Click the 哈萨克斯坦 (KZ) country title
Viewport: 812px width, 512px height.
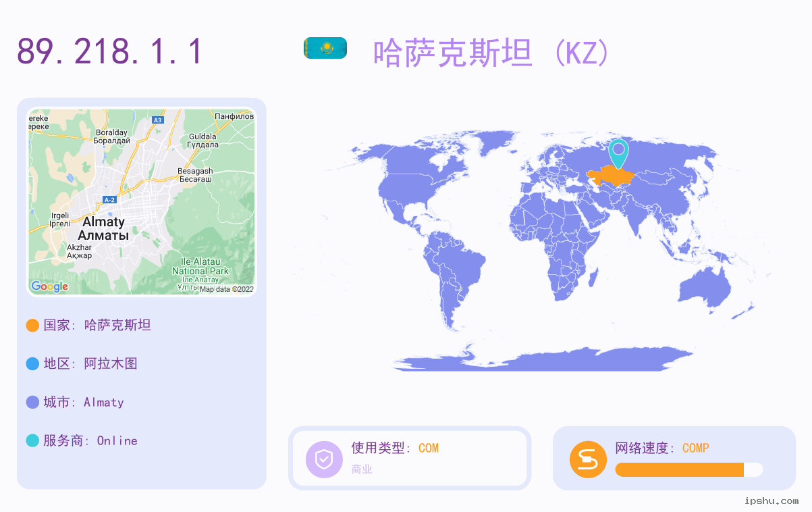pyautogui.click(x=491, y=53)
